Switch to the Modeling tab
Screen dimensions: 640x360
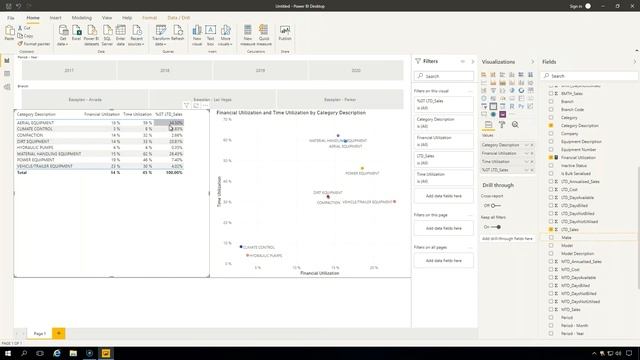pos(82,18)
